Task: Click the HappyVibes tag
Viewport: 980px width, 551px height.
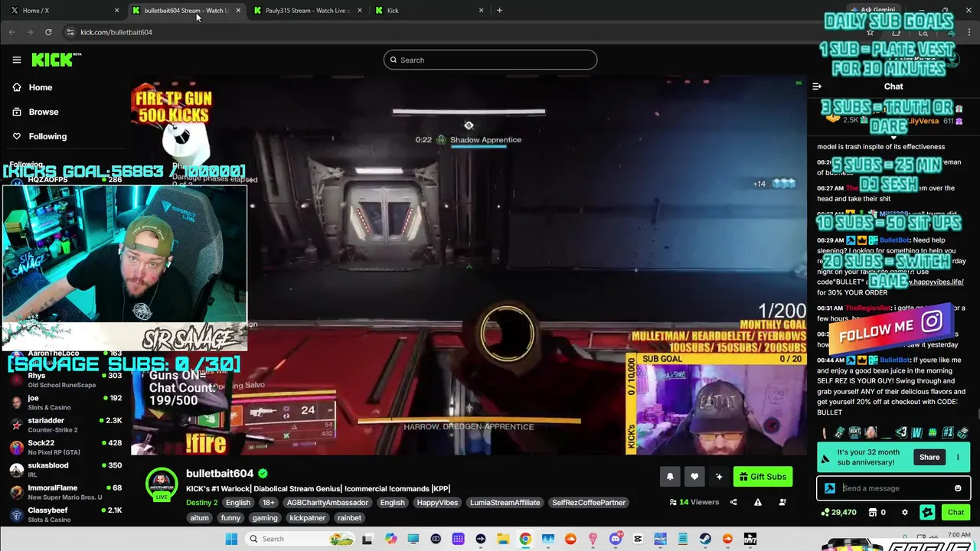Action: [438, 503]
